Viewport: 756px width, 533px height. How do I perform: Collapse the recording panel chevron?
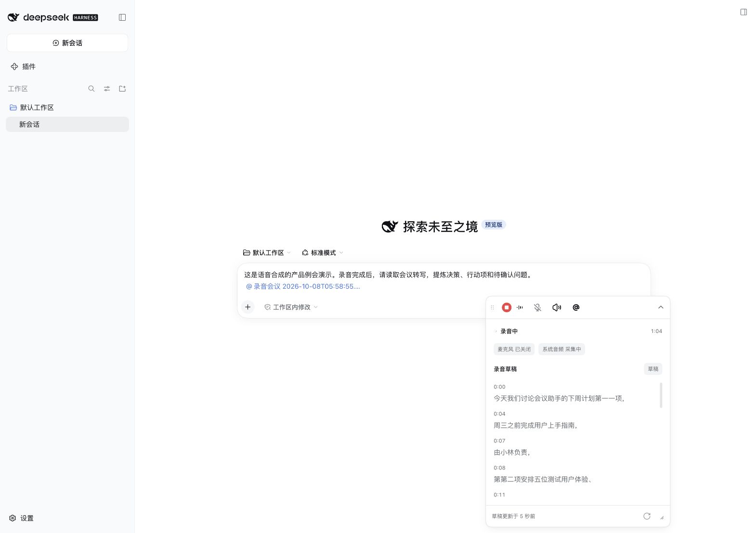[x=661, y=307]
